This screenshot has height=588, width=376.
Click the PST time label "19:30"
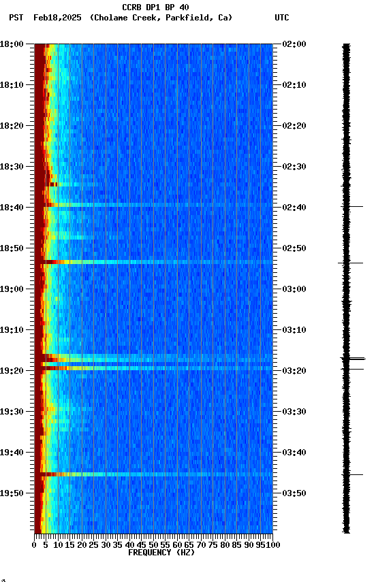click(x=12, y=412)
